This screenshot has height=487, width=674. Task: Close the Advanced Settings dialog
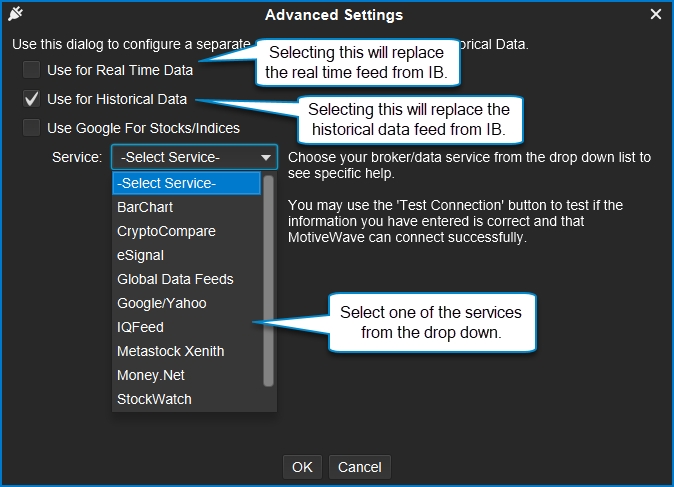tap(656, 14)
